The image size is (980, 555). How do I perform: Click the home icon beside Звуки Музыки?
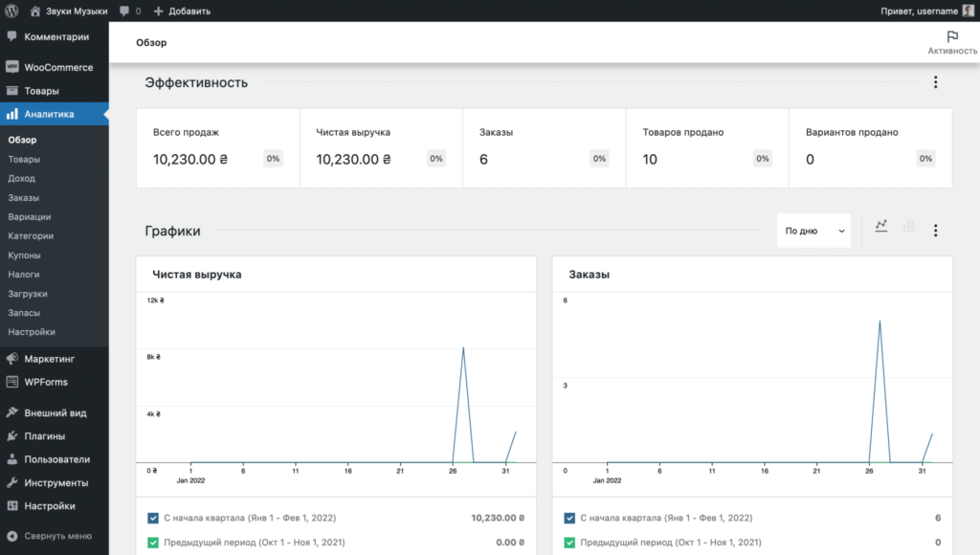click(x=35, y=11)
